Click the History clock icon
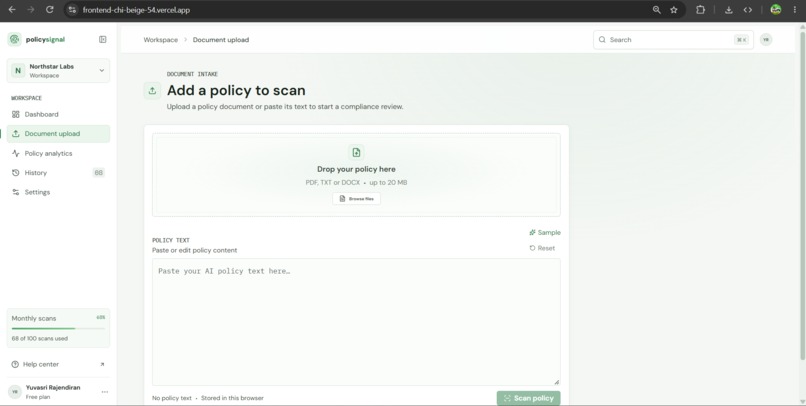 pyautogui.click(x=15, y=173)
